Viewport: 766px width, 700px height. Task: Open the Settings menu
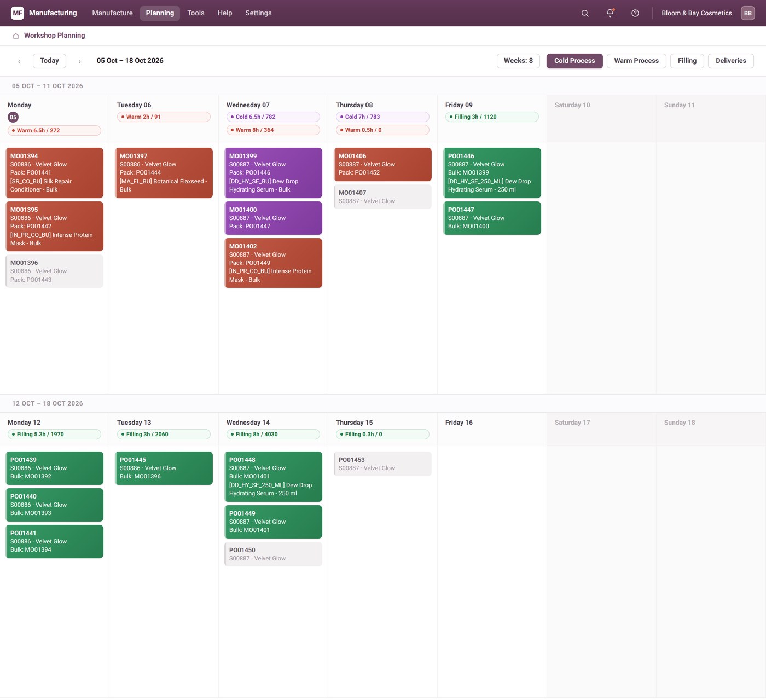click(258, 13)
